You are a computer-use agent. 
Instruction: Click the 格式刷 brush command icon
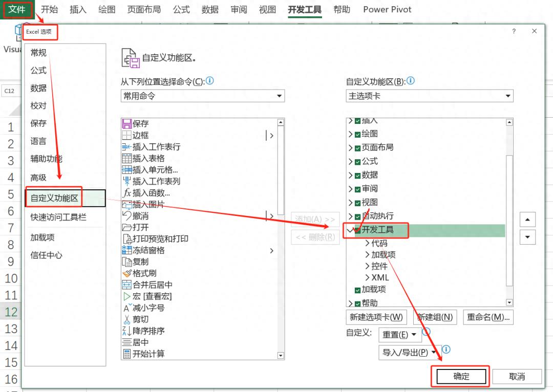pos(126,273)
